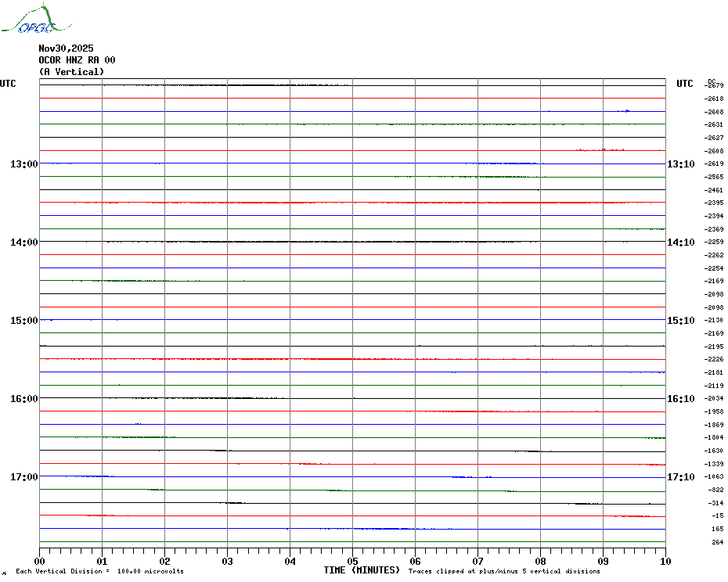Click the 14:00 time label on left

point(23,242)
